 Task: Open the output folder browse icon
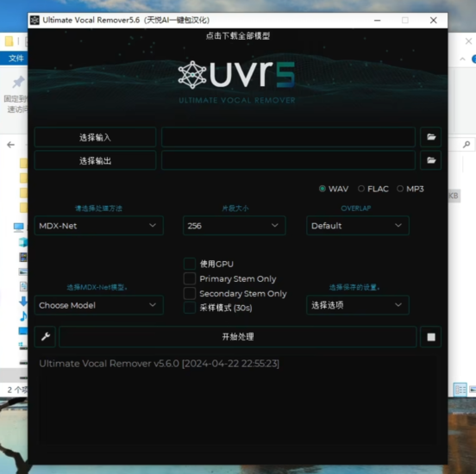click(x=431, y=160)
